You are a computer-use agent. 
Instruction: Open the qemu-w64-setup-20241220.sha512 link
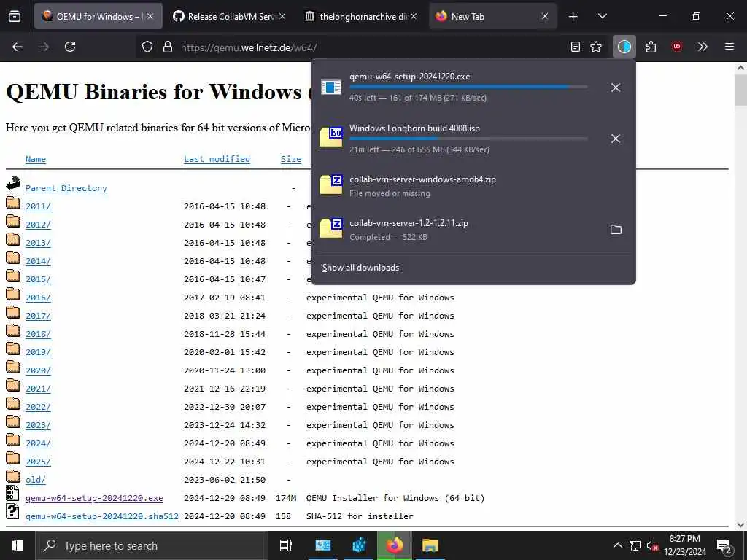(x=102, y=516)
